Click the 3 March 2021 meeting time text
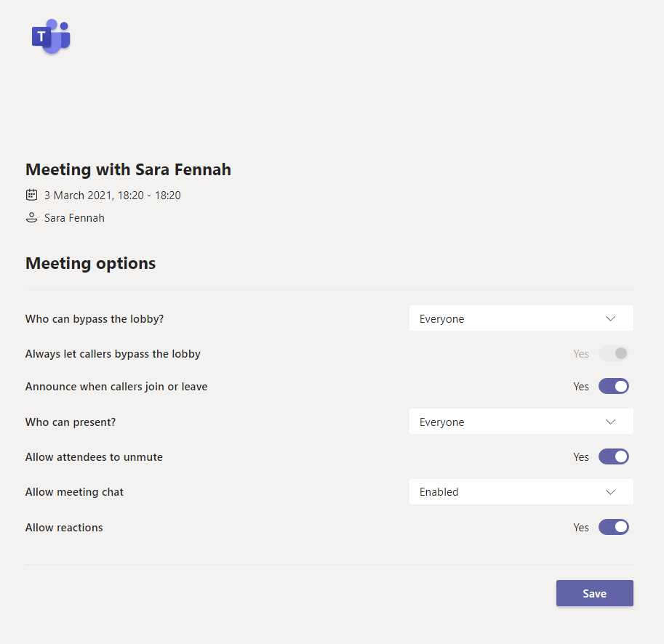The height and width of the screenshot is (644, 664). click(112, 195)
